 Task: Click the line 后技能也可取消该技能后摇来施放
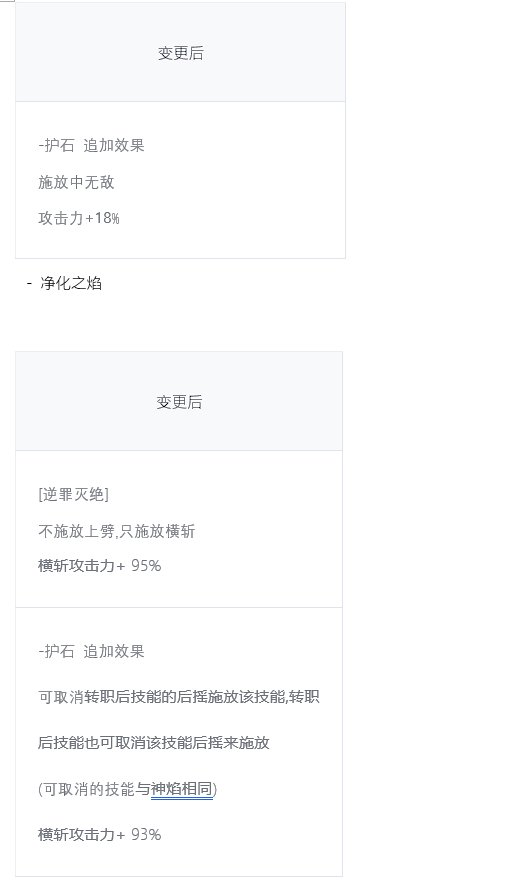[154, 742]
